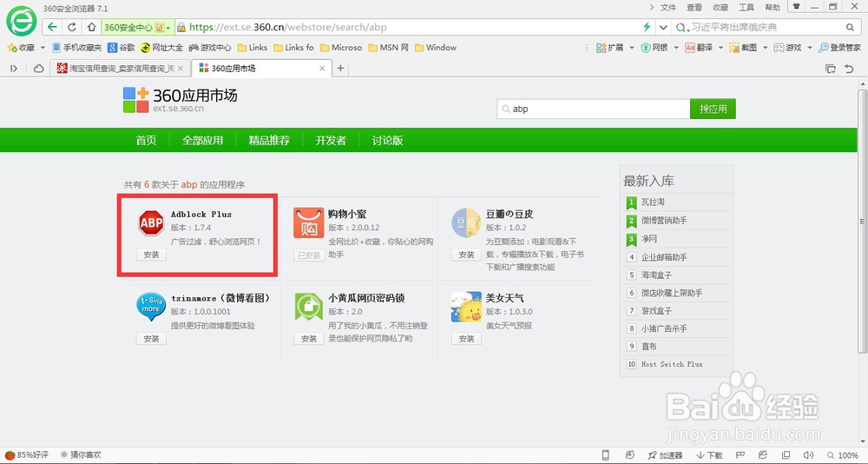This screenshot has height=464, width=868.
Task: Open 小猪广告杀手 in 最新入库 list
Action: click(664, 328)
